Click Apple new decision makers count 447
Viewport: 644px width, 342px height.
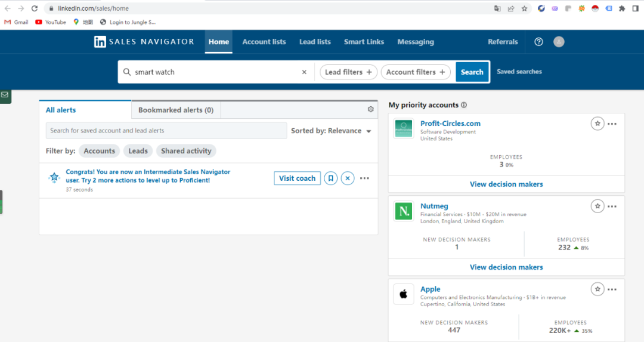click(454, 330)
